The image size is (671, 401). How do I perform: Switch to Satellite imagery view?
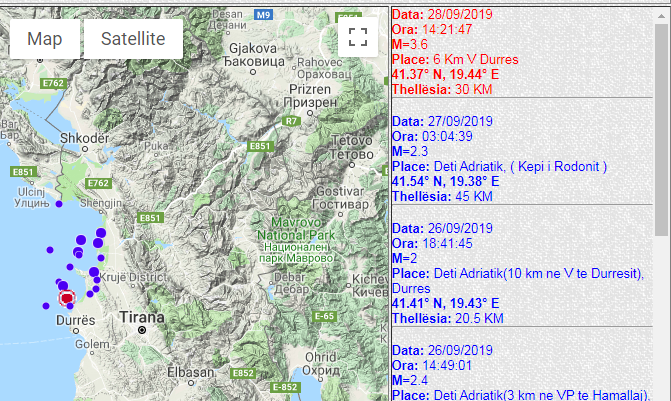pos(132,39)
